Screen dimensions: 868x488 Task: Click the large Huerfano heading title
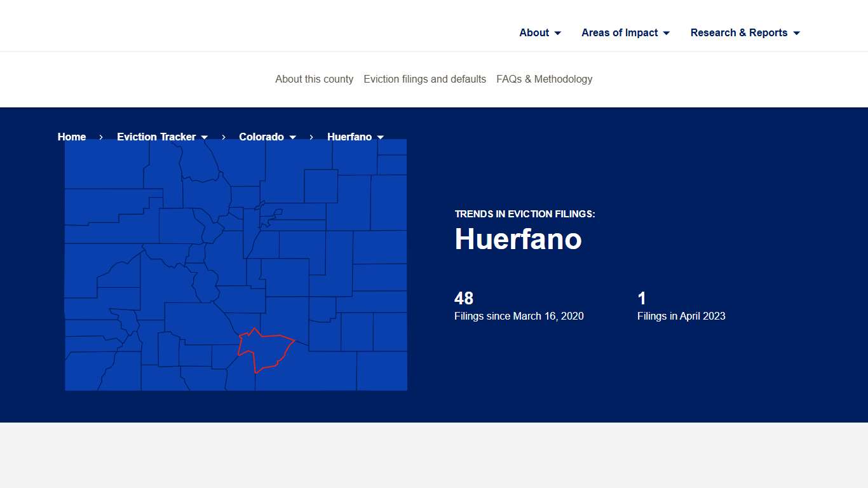pos(518,240)
